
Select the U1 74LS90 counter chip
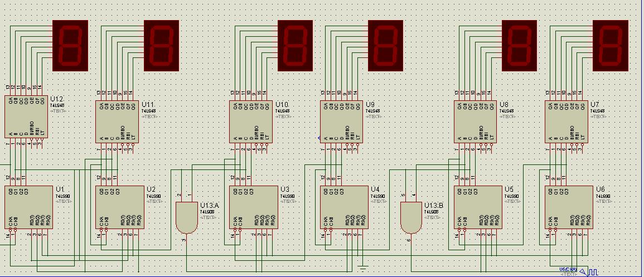29,207
